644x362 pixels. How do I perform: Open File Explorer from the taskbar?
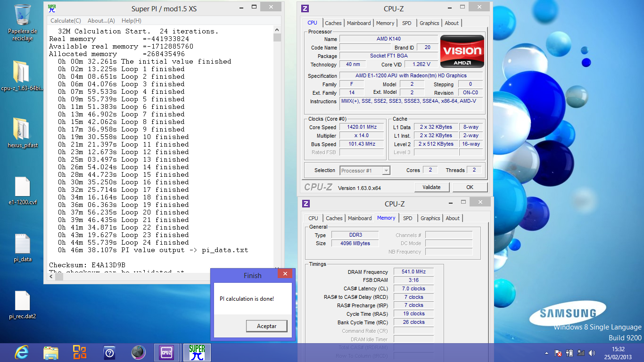[51, 353]
